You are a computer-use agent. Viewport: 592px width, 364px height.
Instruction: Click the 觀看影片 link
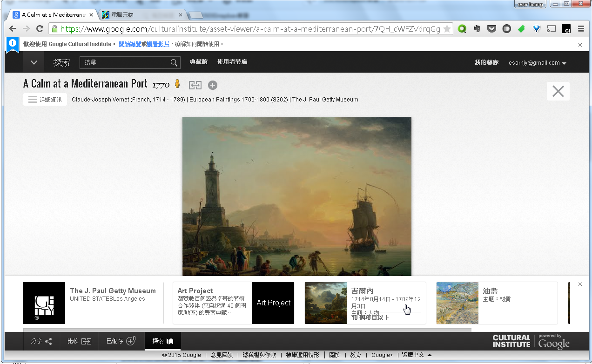(158, 44)
